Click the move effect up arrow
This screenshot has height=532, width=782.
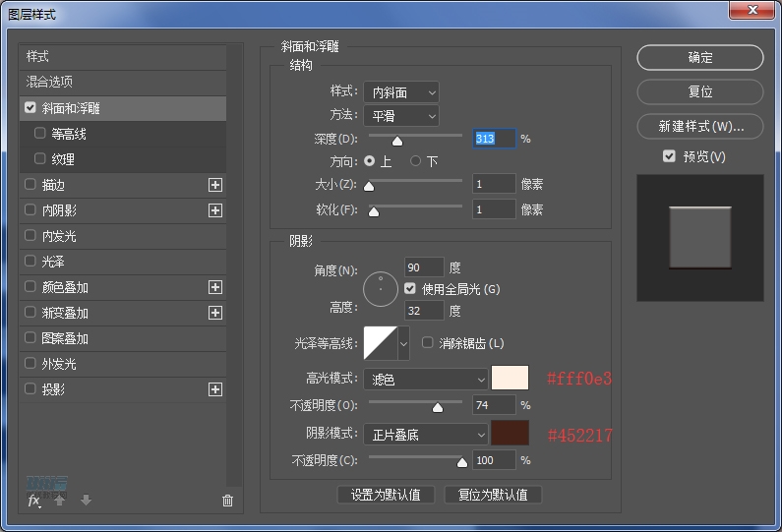click(60, 501)
